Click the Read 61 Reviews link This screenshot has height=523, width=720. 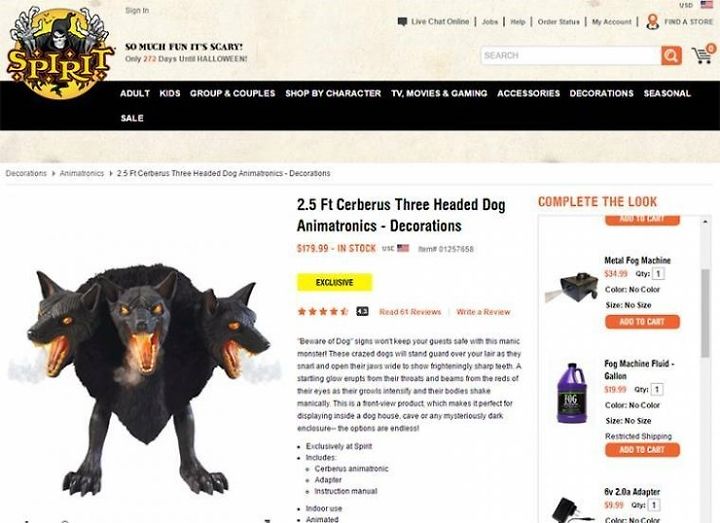point(410,312)
